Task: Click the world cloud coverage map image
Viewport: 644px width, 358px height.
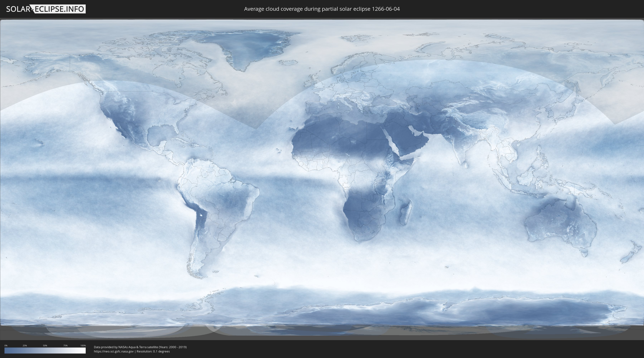Action: click(x=322, y=179)
